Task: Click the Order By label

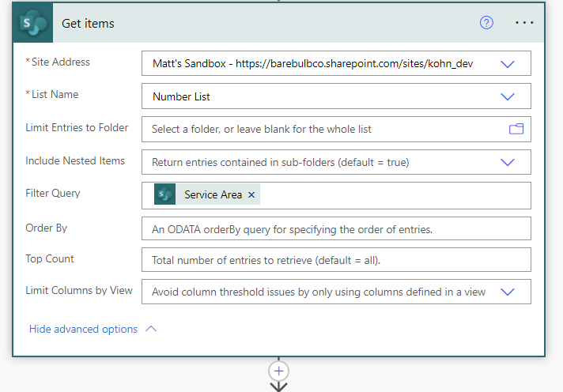Action: click(47, 228)
